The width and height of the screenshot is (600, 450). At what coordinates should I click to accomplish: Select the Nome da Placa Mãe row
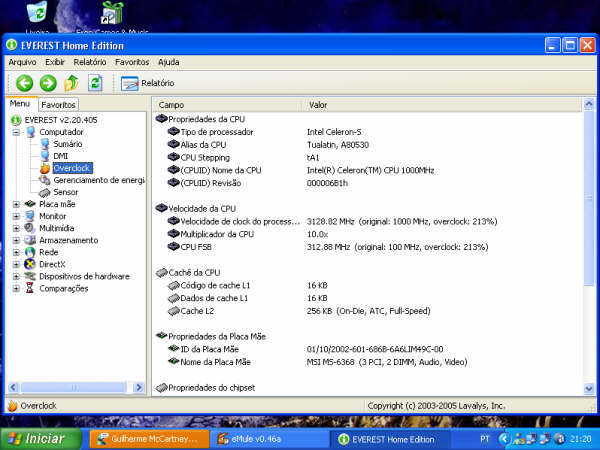pos(367,362)
